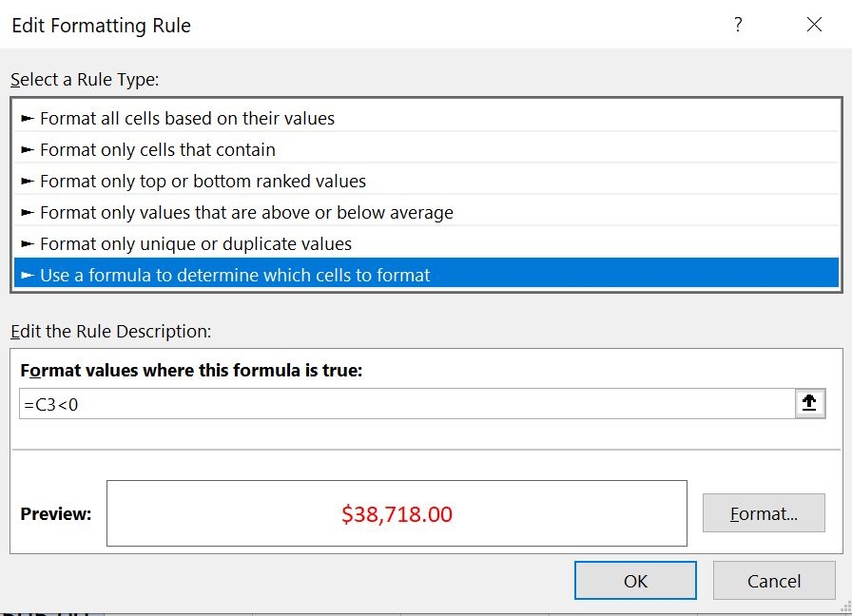Dismiss the dialog with Cancel
Viewport: 852px width, 616px height.
point(774,580)
